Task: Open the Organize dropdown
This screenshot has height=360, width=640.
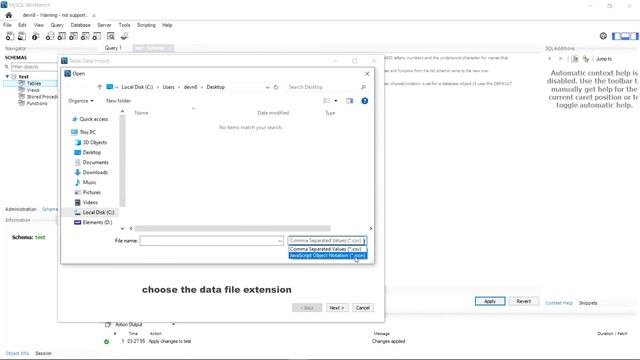Action: coord(81,101)
